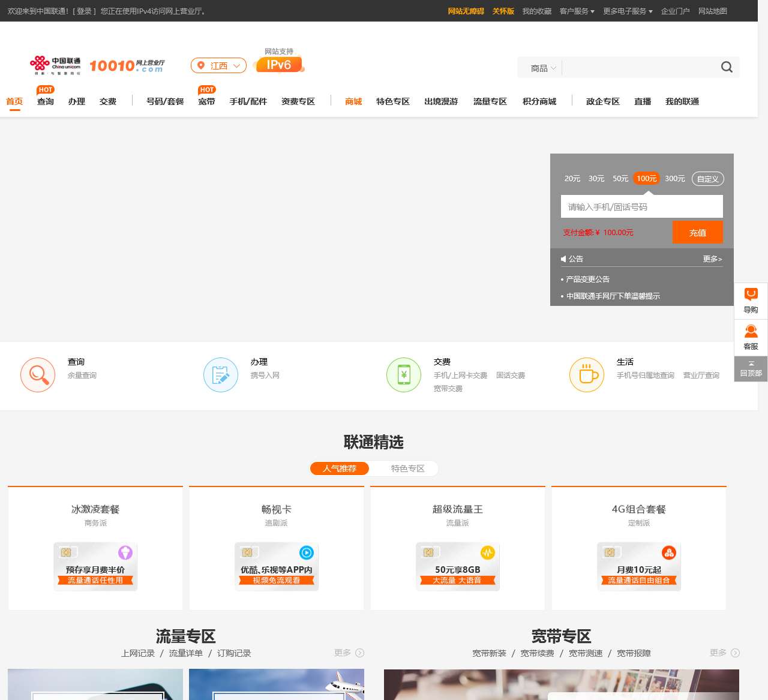
Task: Expand the 更多电子服务 dropdown menu
Action: (x=628, y=11)
